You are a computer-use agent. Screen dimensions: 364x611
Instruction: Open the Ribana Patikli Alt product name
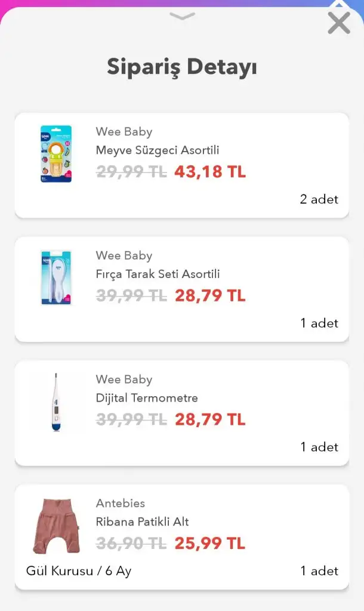pyautogui.click(x=142, y=522)
